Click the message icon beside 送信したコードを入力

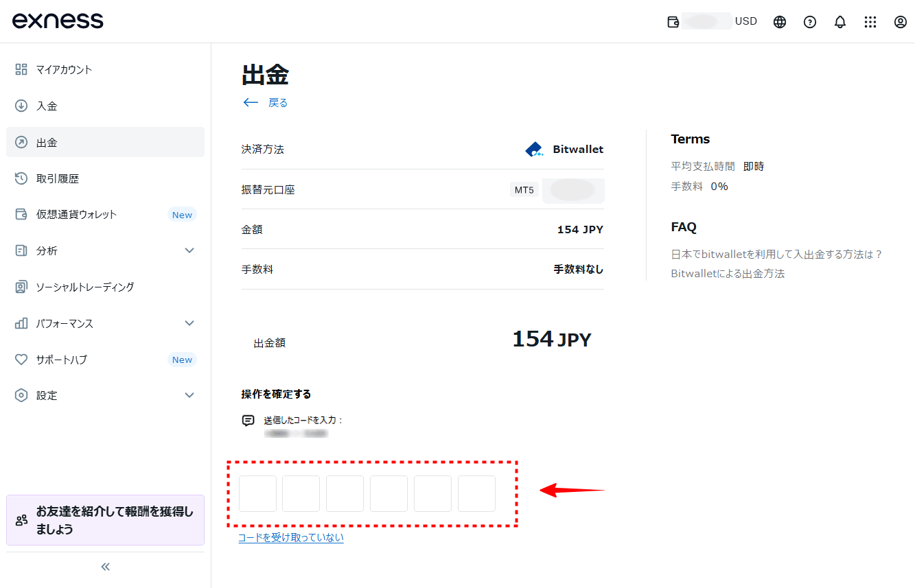pyautogui.click(x=248, y=421)
